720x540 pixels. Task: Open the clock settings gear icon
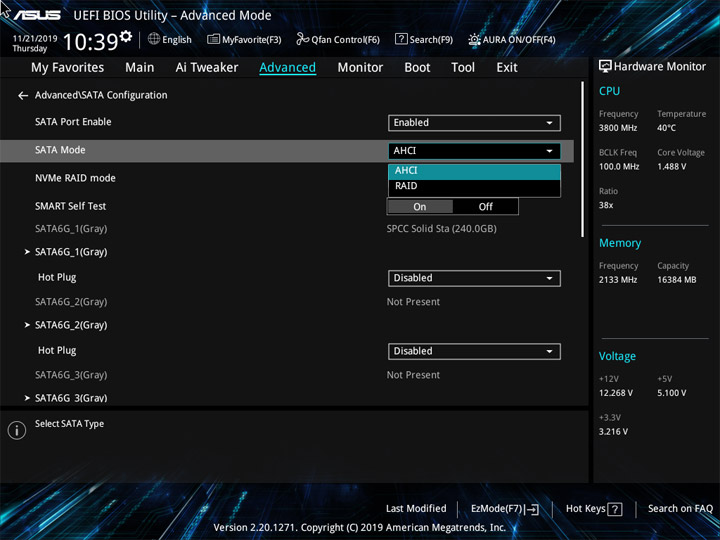pos(126,36)
